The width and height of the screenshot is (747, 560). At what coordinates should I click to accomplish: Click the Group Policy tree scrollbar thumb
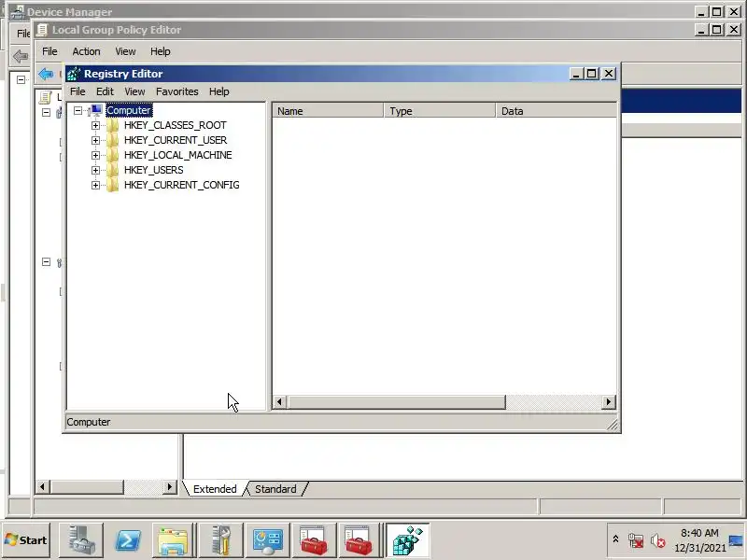click(87, 487)
